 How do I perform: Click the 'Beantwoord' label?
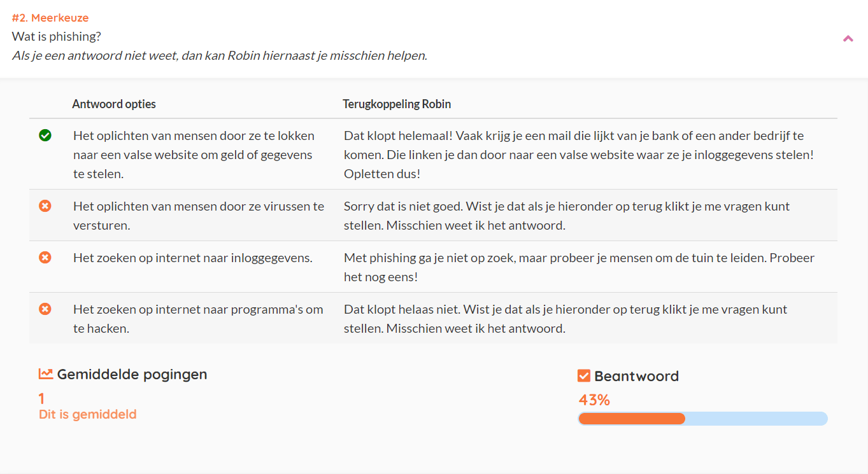point(636,376)
